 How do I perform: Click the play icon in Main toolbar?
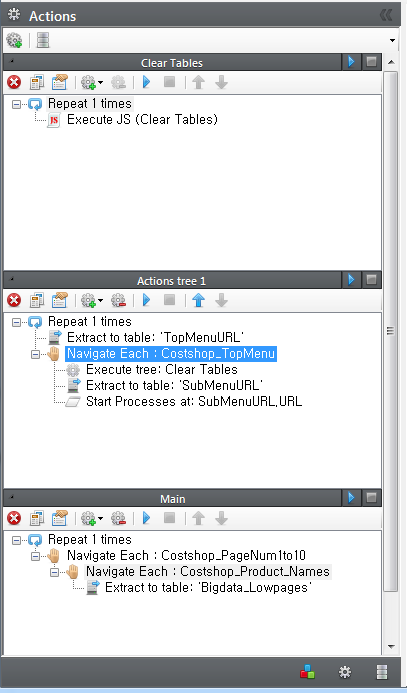click(x=147, y=518)
